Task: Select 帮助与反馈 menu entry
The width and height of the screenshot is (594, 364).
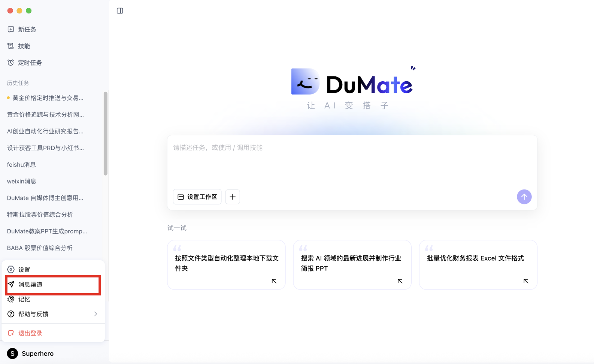Action: pyautogui.click(x=53, y=314)
